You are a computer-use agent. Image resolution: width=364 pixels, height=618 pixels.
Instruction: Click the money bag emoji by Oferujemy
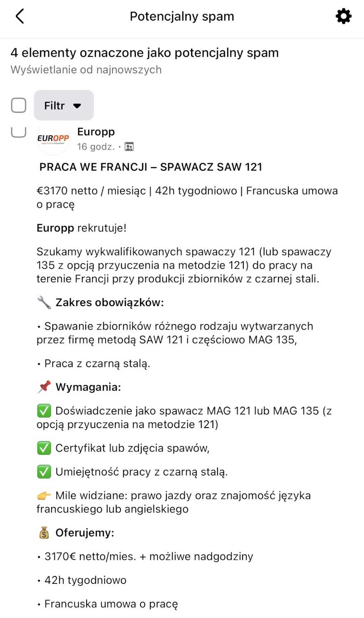pos(44,533)
